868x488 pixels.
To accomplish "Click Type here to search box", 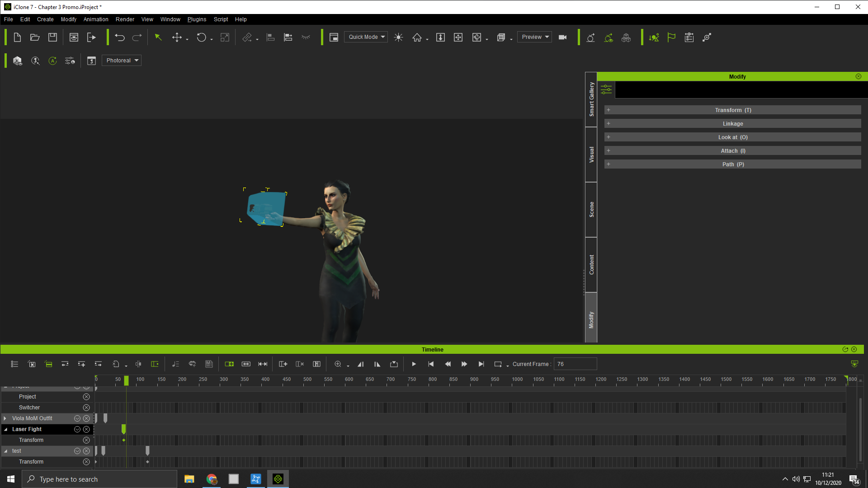I will point(99,479).
